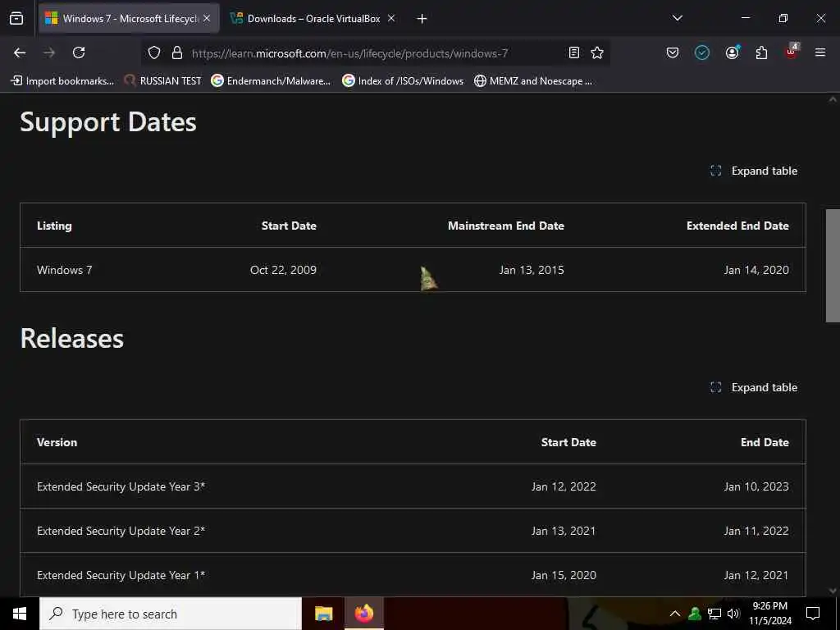Select the Jan 12, 2022 start date
840x630 pixels.
pos(564,486)
